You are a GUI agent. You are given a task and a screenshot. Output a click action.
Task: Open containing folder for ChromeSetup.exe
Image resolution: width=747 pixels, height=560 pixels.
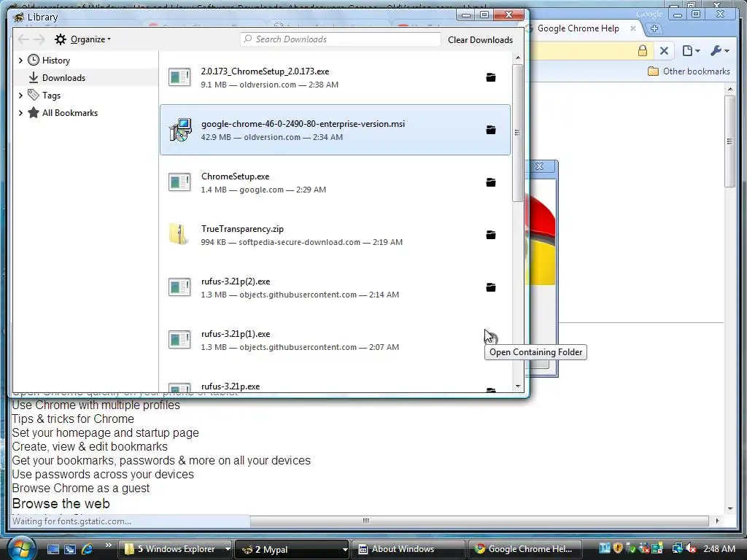491,182
